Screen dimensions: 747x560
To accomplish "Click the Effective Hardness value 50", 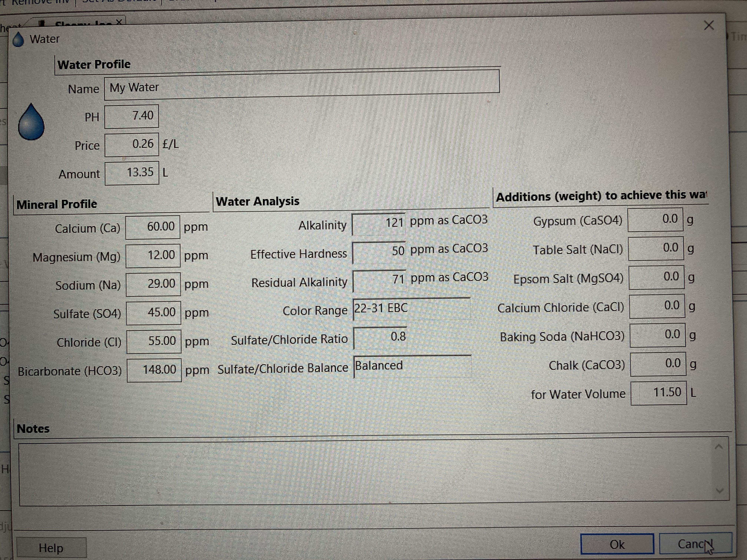I will (379, 252).
